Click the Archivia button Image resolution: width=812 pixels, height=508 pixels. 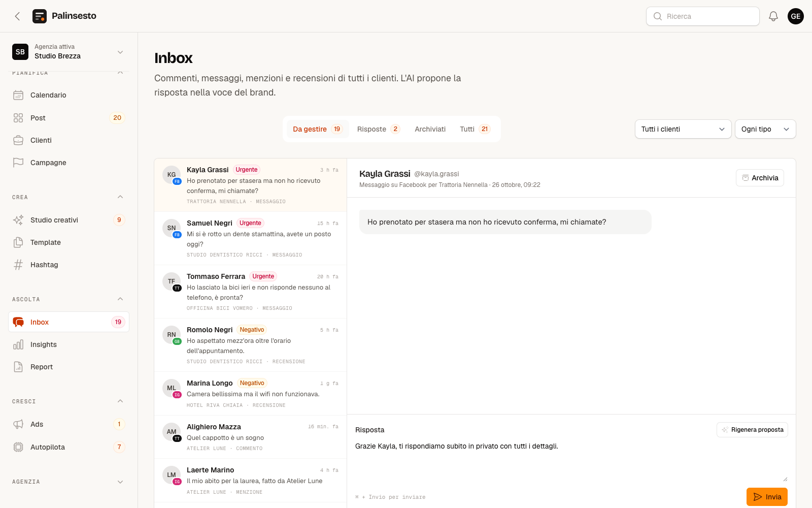click(x=760, y=178)
